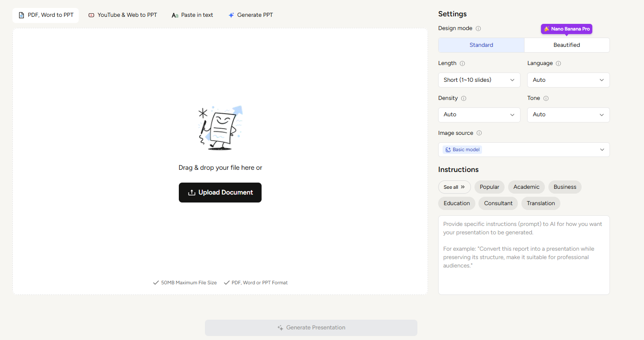Switch to Beautified design mode
Screen dimensions: 644x340
[567, 45]
